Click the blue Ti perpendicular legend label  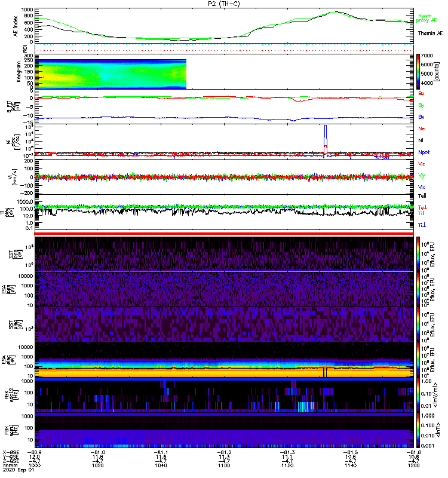(422, 225)
